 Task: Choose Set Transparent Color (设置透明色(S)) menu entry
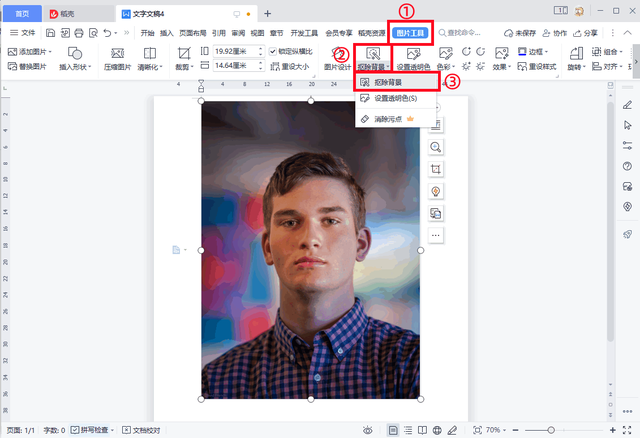pos(396,98)
